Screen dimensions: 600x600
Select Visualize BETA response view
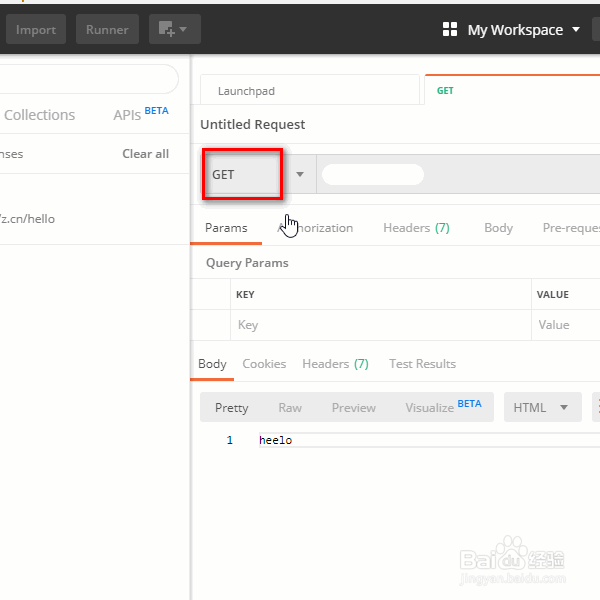tap(443, 407)
